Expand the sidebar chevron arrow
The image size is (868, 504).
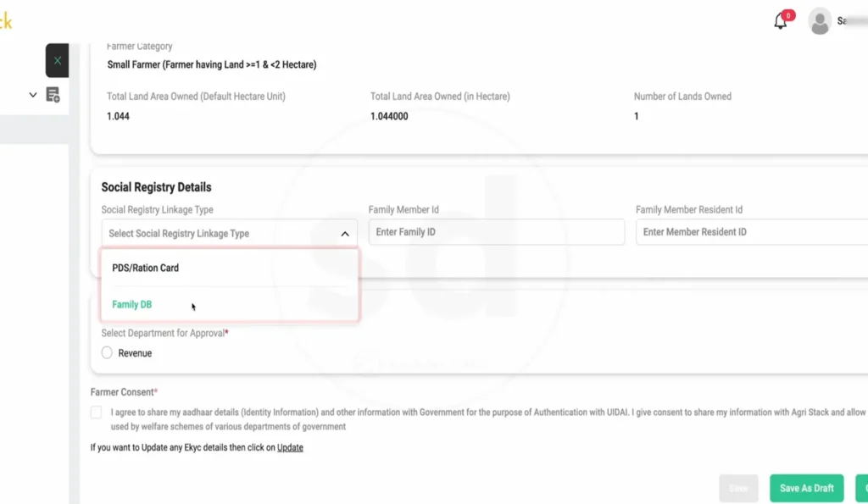pos(33,95)
